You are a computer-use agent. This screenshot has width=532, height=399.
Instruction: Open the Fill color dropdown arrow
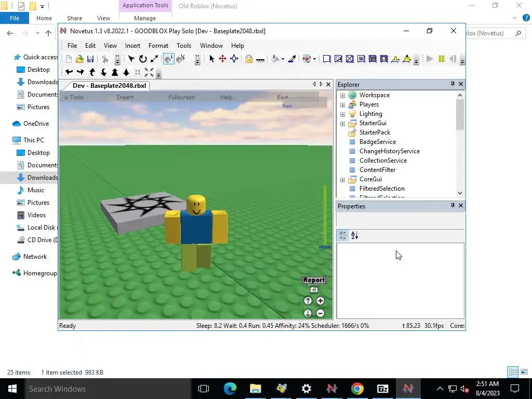point(283,59)
